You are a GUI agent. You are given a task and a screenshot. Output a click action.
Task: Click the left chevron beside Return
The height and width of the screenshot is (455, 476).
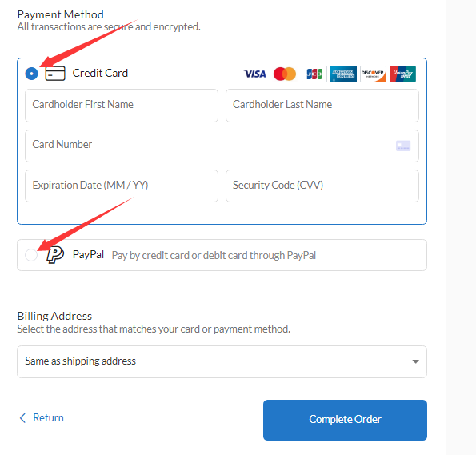22,418
